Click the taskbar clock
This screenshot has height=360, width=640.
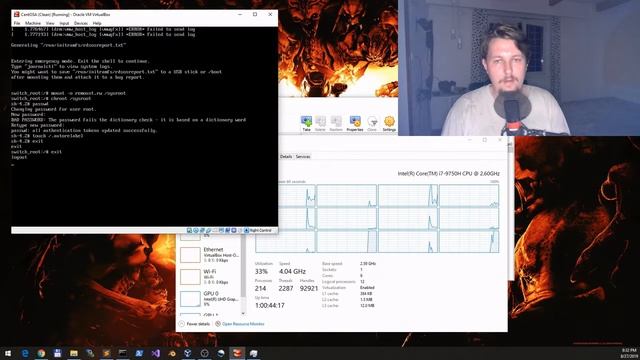coord(629,353)
